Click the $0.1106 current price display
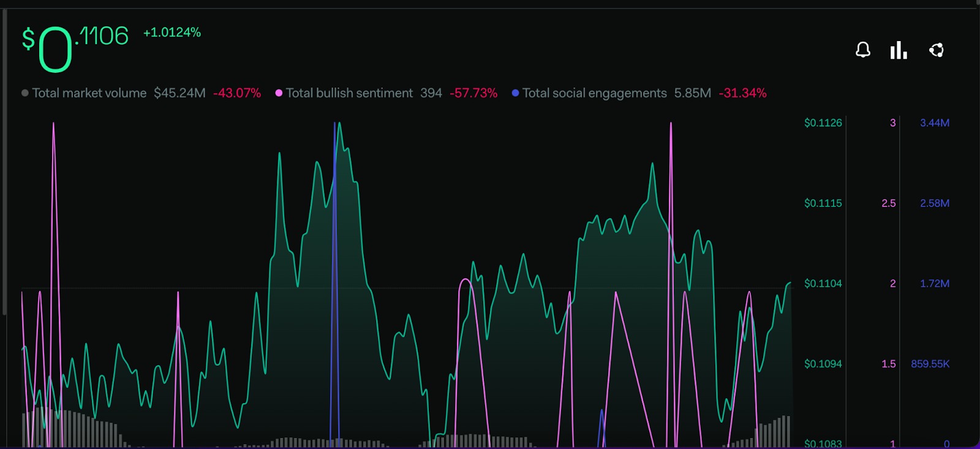 click(75, 48)
